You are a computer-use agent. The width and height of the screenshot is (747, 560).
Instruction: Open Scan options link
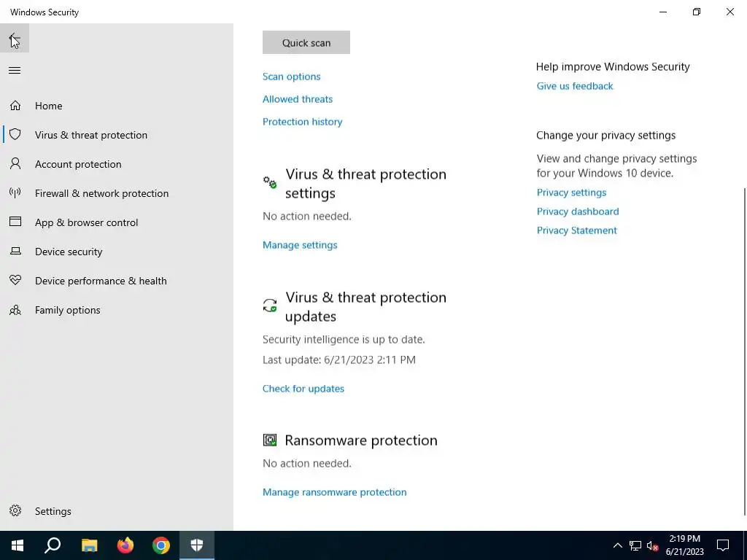click(x=292, y=77)
